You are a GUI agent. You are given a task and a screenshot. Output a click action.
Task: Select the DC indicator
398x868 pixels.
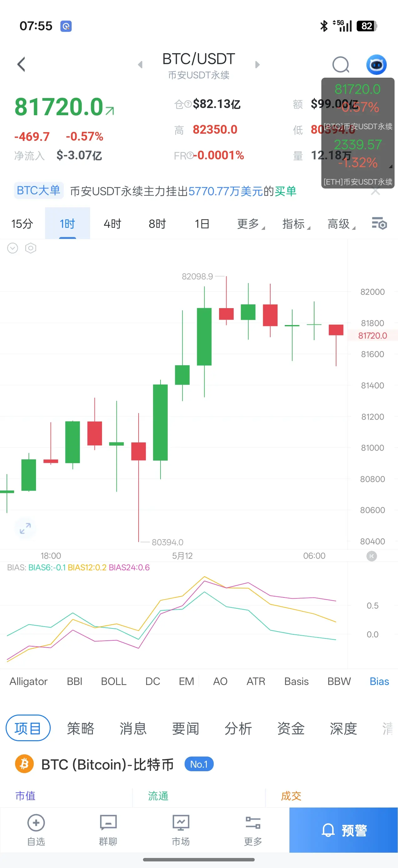[x=152, y=681]
